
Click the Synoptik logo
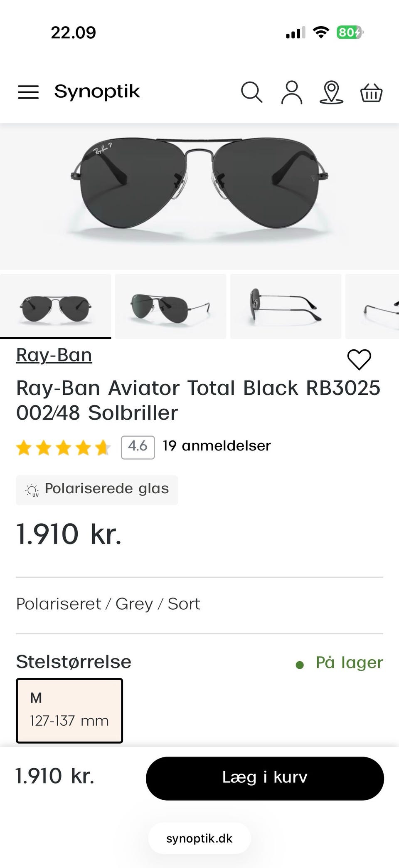97,91
